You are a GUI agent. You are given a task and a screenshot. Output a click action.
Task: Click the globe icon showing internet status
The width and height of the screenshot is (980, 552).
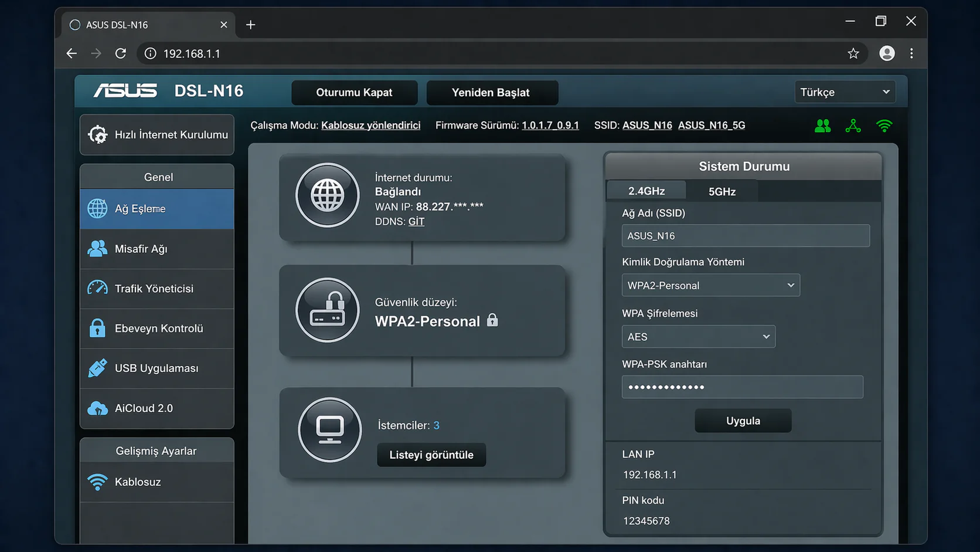point(328,195)
